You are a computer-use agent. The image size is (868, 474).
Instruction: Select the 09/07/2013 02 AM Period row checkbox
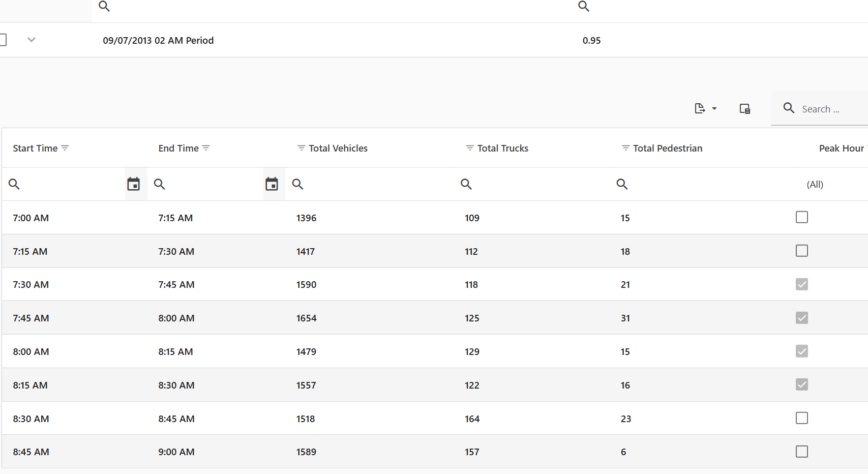2,40
